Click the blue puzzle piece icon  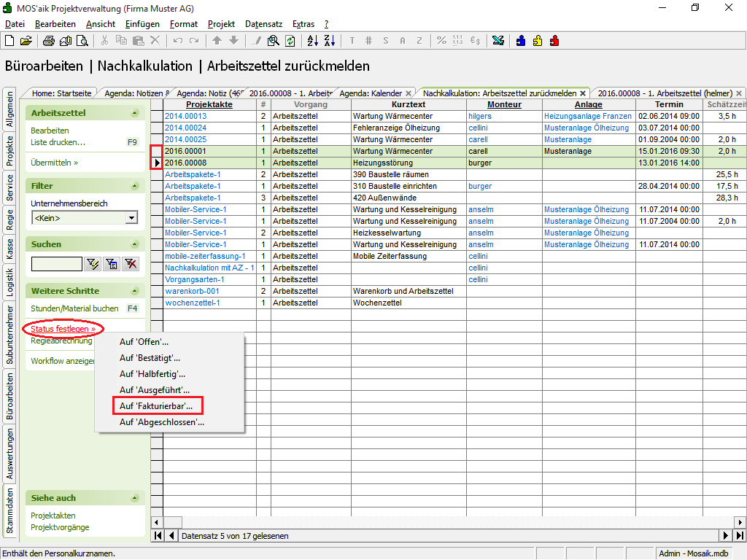pyautogui.click(x=521, y=41)
